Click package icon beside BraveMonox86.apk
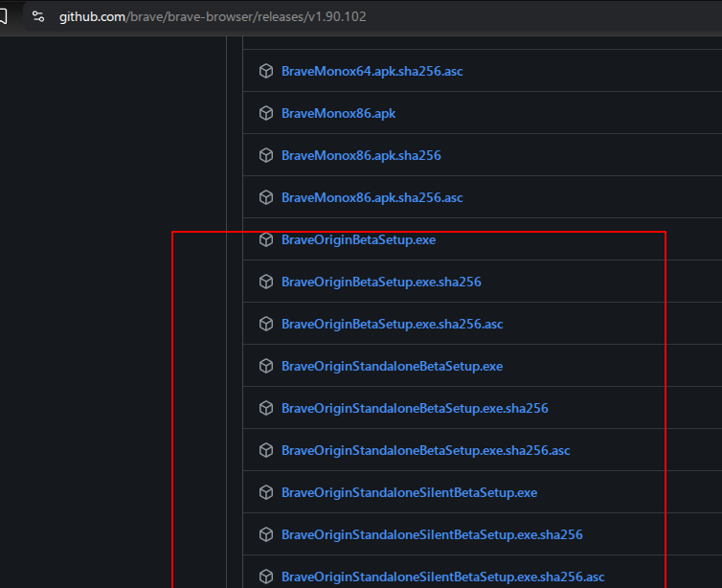722x588 pixels. tap(266, 113)
